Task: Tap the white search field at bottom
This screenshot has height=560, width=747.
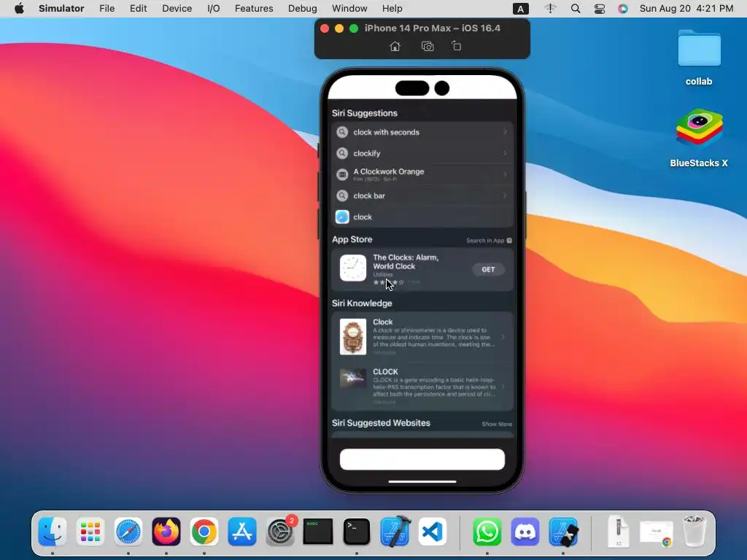Action: [x=422, y=459]
